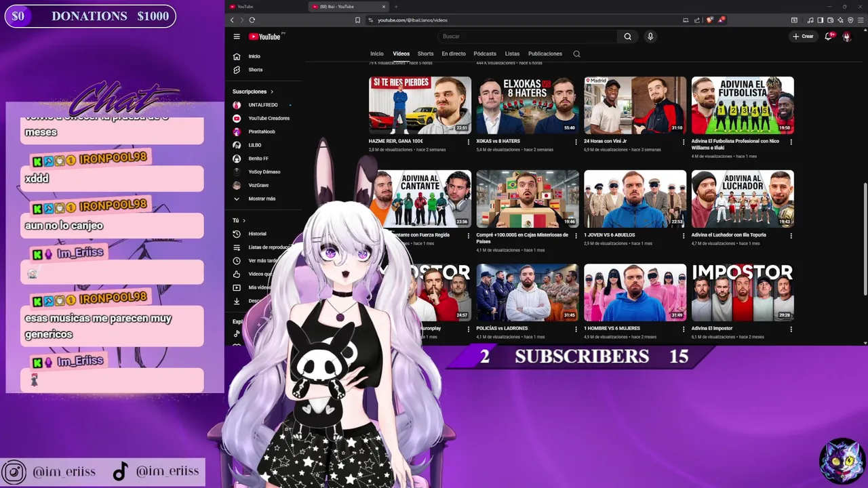Click the Brave Shields lion icon
This screenshot has width=868, height=488.
(709, 20)
